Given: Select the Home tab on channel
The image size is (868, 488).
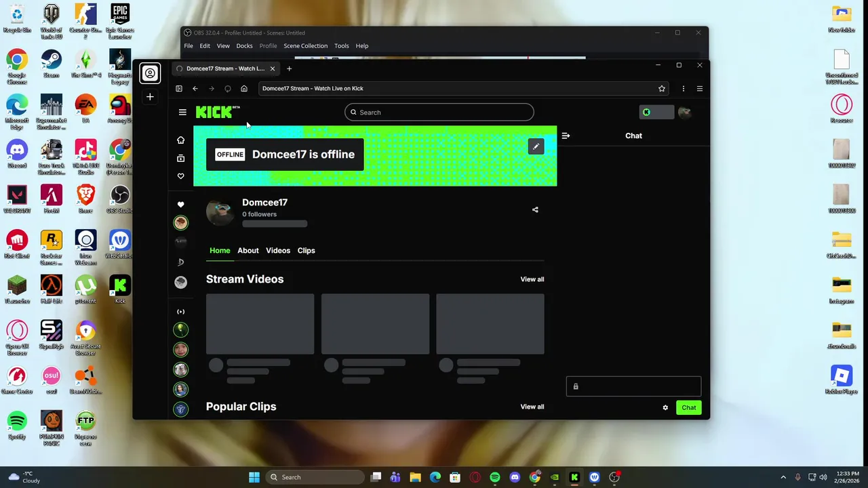Looking at the screenshot, I should coord(220,251).
